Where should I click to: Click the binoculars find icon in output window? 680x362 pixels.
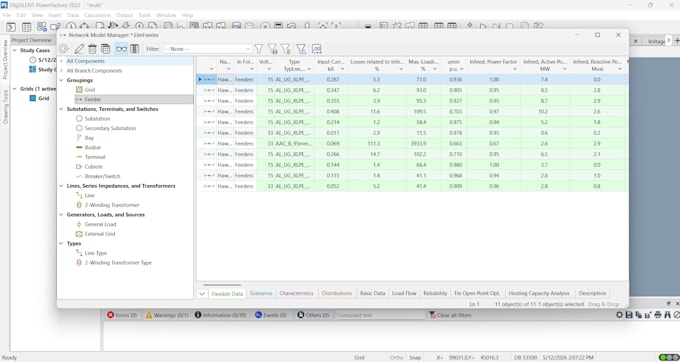[x=668, y=315]
